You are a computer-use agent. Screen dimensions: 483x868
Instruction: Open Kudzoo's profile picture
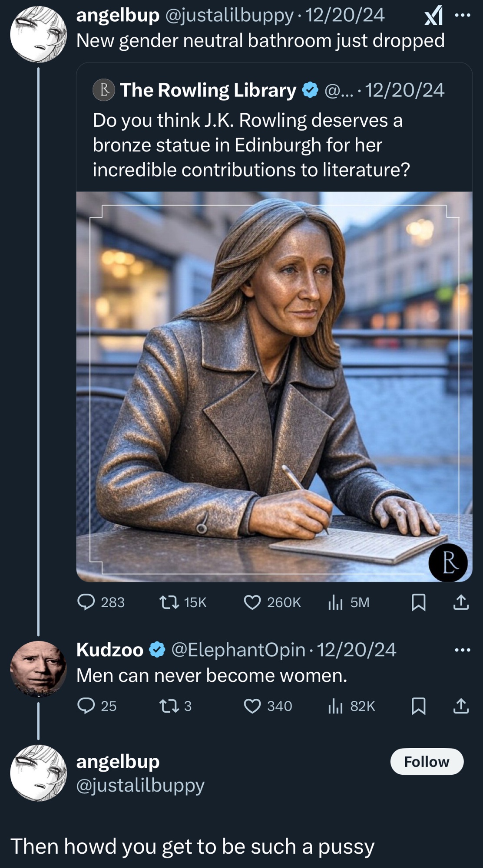pos(38,669)
